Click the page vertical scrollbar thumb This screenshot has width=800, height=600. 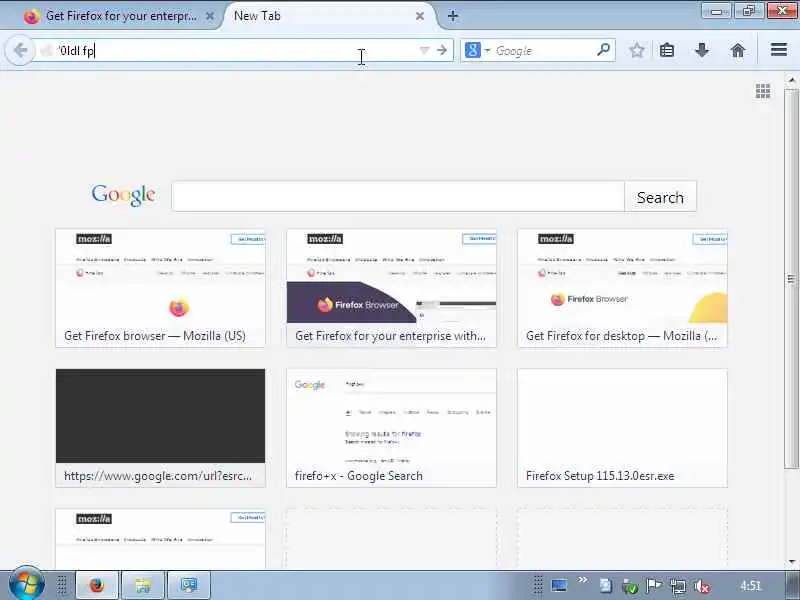(x=791, y=278)
